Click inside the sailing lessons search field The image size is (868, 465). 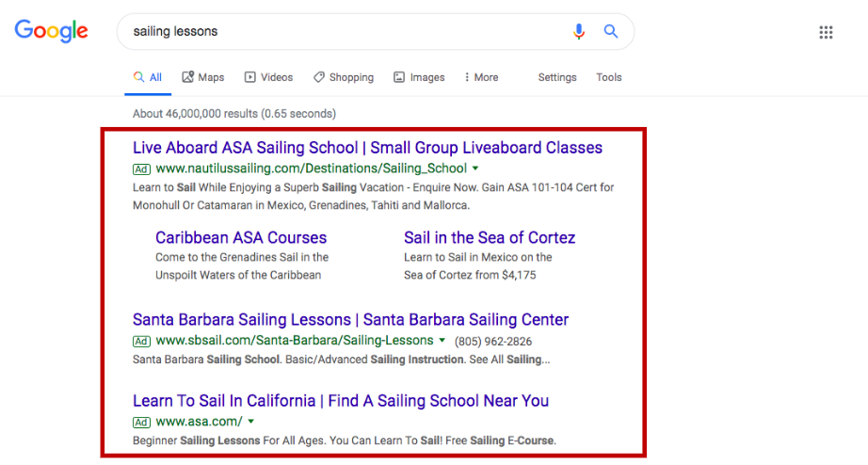click(x=339, y=31)
